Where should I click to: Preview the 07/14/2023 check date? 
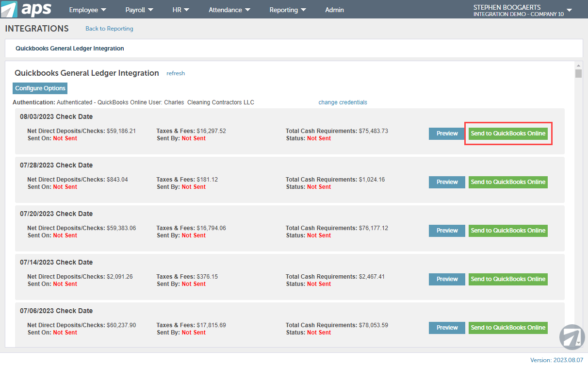(x=447, y=279)
